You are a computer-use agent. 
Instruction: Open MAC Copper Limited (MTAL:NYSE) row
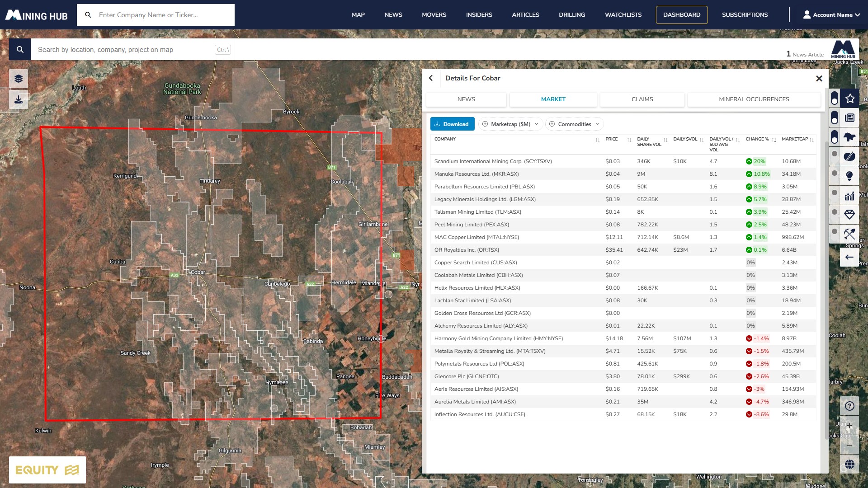point(623,237)
